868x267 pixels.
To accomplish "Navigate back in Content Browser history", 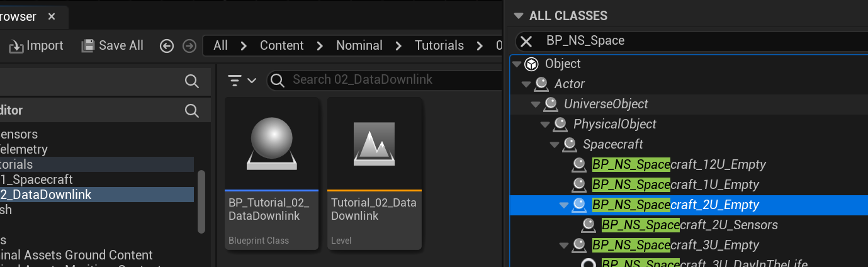I will pyautogui.click(x=167, y=45).
